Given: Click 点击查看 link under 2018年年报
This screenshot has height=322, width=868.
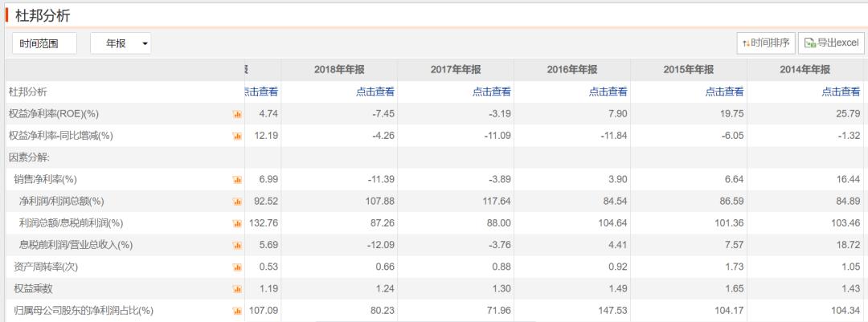Looking at the screenshot, I should tap(375, 92).
